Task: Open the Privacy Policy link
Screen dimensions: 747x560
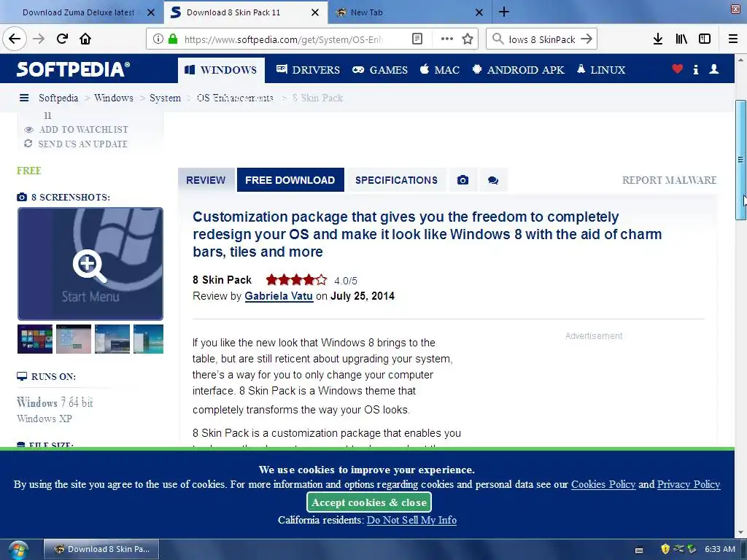Action: [x=689, y=484]
